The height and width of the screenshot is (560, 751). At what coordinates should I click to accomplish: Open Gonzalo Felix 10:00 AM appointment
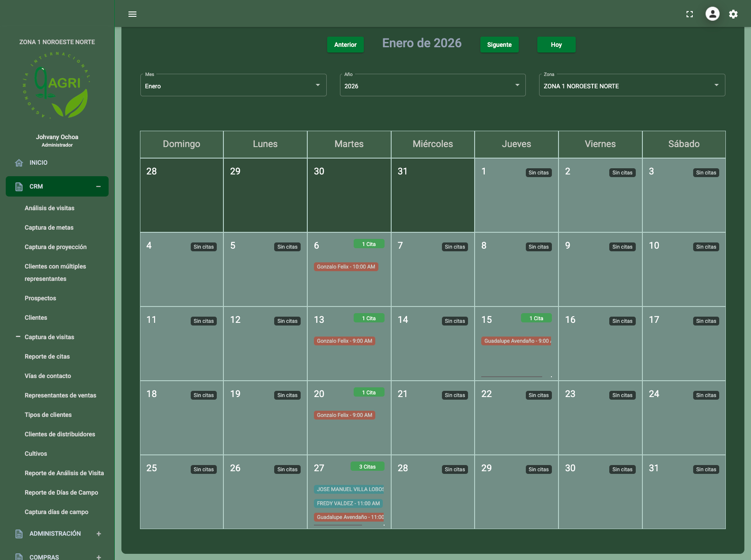tap(346, 267)
